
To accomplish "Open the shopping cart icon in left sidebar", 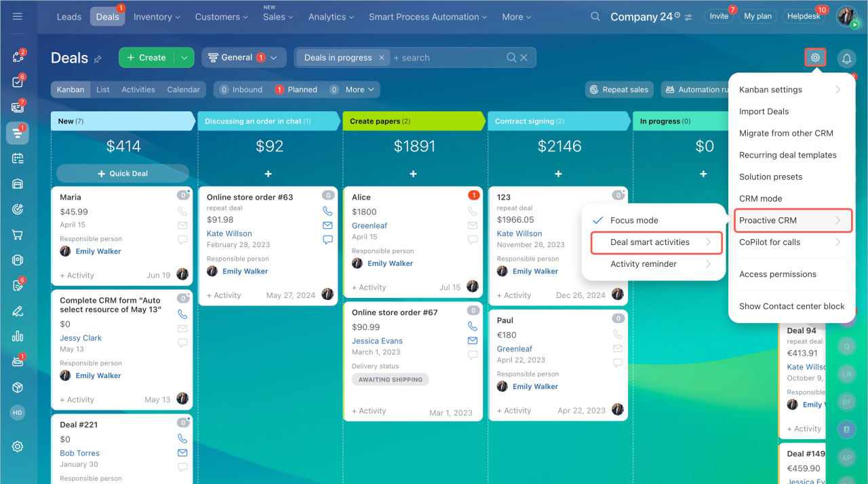I will click(x=18, y=235).
